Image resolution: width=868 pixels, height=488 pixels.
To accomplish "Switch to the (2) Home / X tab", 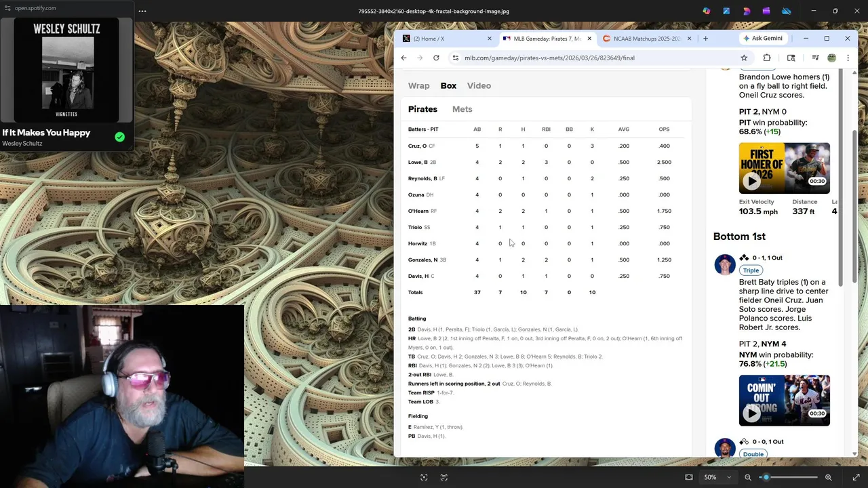I will [x=447, y=39].
